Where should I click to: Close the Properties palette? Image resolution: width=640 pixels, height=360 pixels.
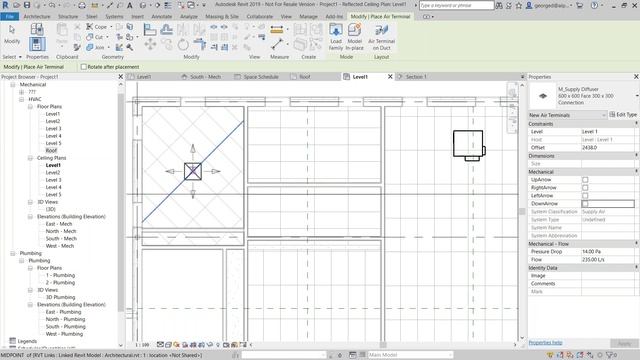[636, 77]
